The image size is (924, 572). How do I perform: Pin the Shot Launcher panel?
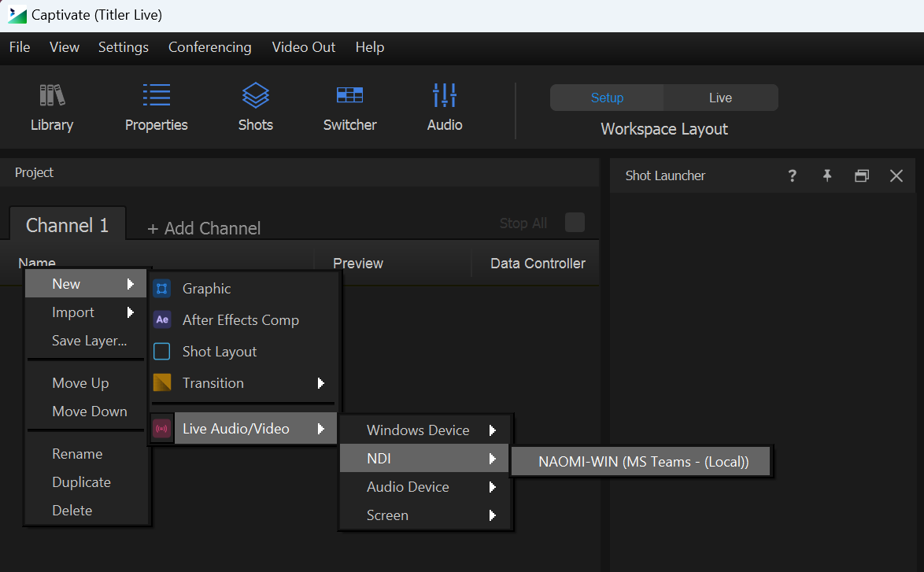[x=826, y=175]
